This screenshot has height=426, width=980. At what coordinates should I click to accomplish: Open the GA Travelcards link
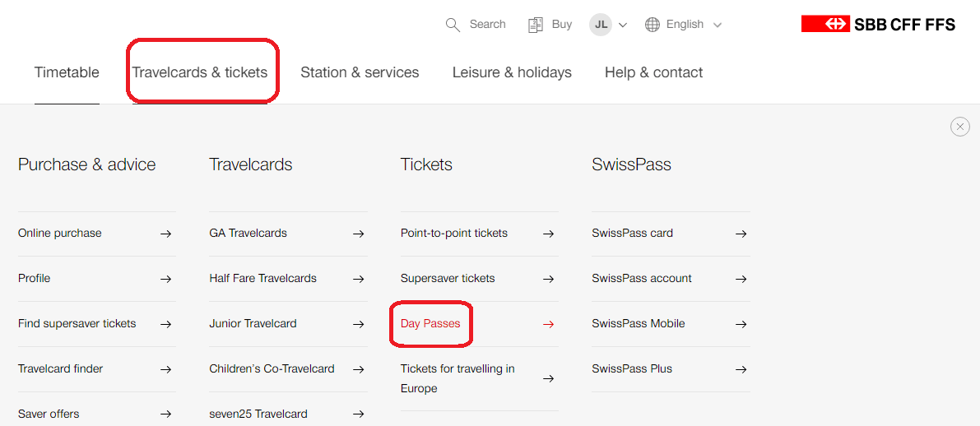pyautogui.click(x=248, y=234)
